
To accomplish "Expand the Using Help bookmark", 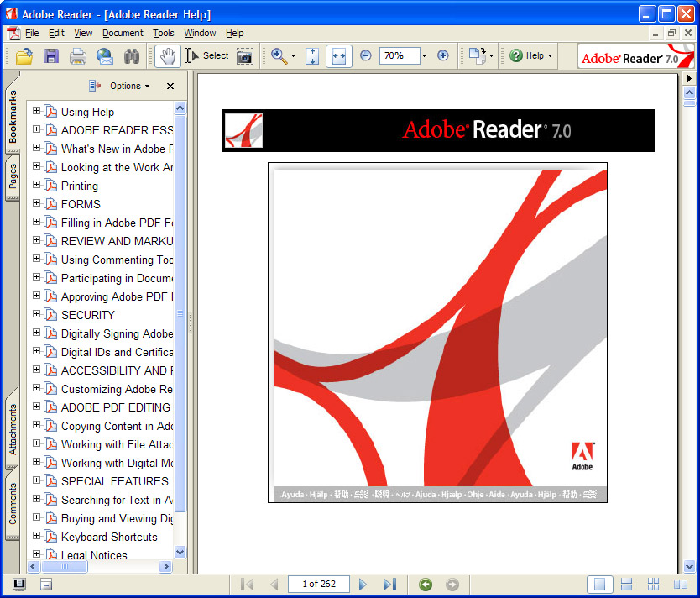I will coord(37,111).
